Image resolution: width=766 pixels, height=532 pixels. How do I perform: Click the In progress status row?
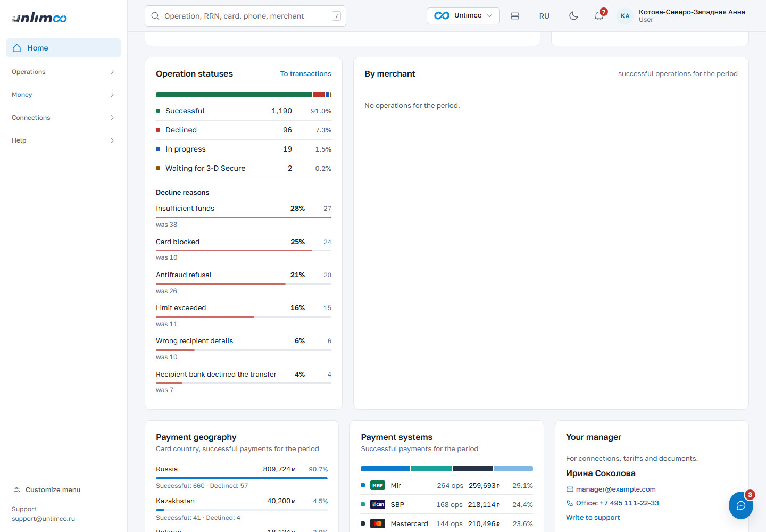tap(244, 149)
